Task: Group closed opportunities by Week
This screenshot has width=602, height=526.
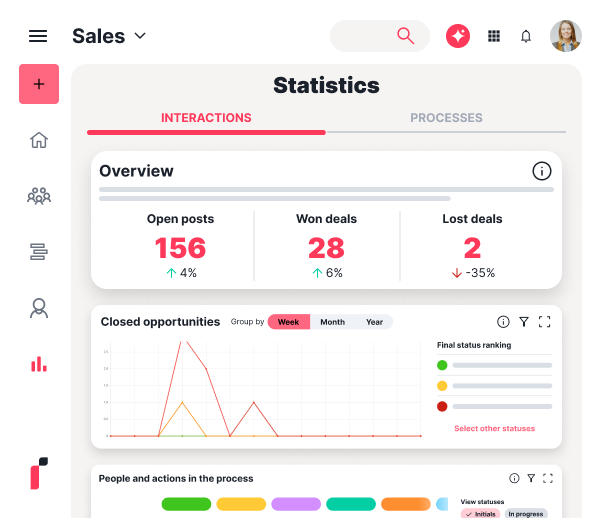Action: coord(288,322)
